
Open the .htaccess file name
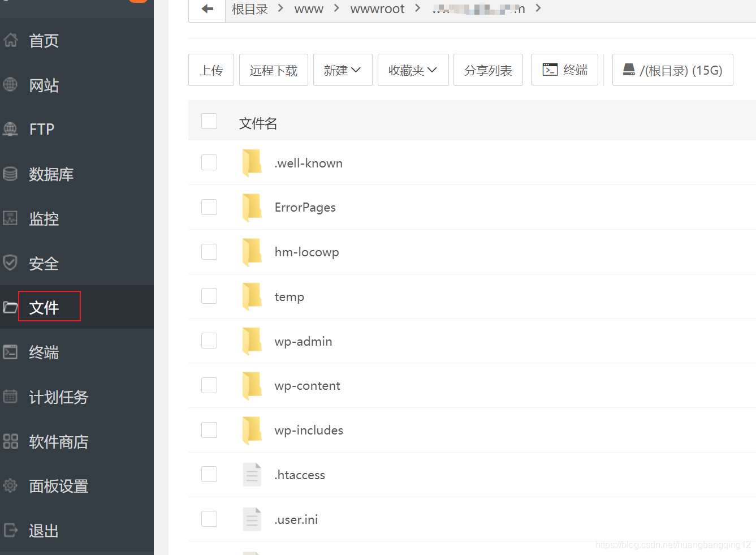(x=300, y=475)
